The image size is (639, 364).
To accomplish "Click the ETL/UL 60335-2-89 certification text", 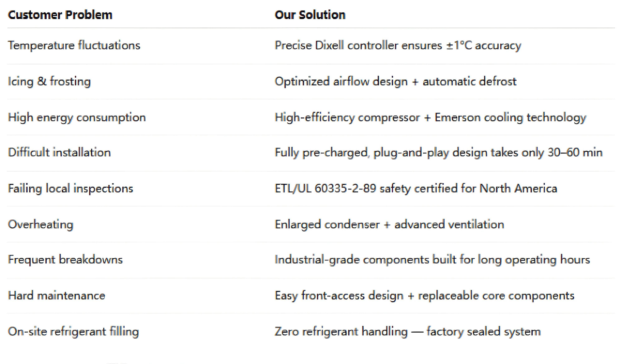I will tap(416, 189).
